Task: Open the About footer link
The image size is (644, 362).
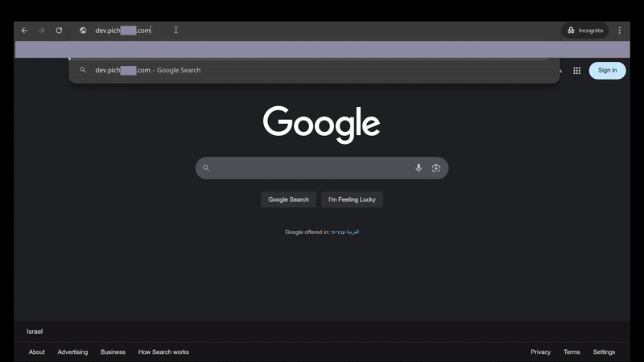Action: click(36, 352)
